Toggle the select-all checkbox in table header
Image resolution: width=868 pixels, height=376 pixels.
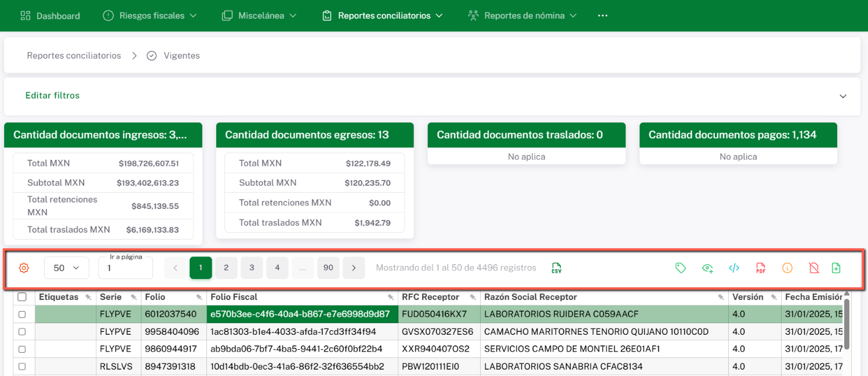[22, 297]
